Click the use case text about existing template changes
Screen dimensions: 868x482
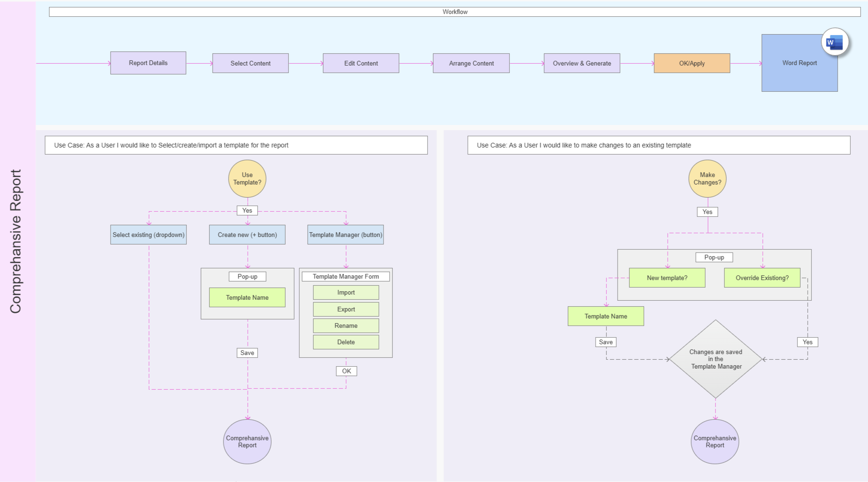click(x=584, y=145)
